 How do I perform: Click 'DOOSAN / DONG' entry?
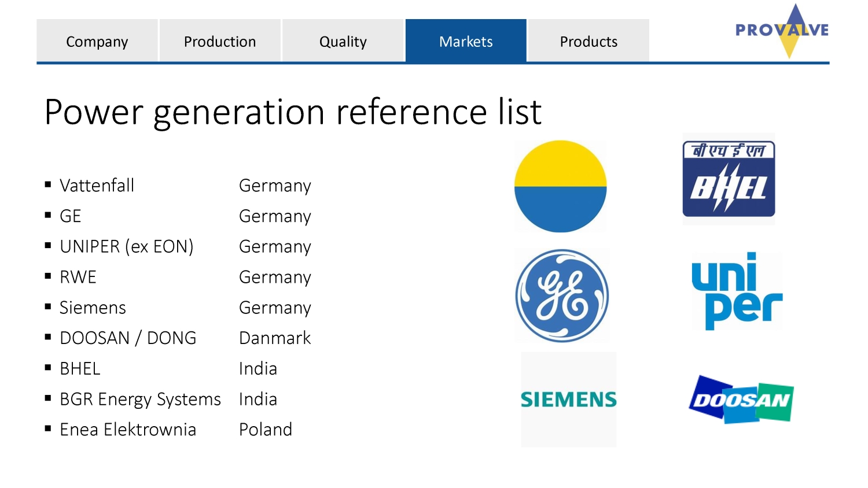coord(128,338)
